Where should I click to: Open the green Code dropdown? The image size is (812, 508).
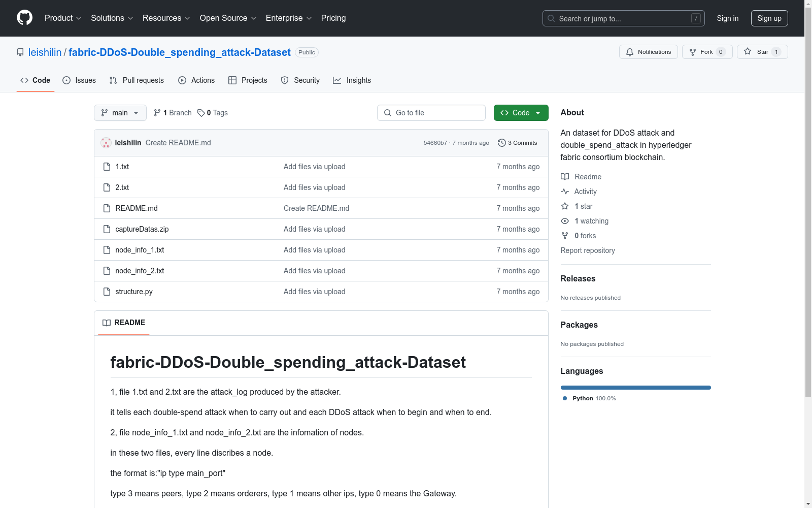point(521,113)
